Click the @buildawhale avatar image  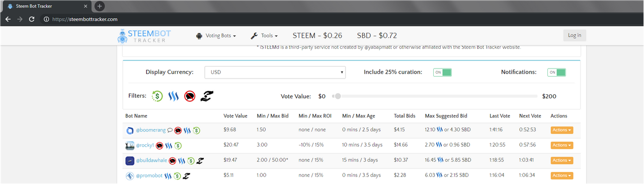[x=130, y=161]
